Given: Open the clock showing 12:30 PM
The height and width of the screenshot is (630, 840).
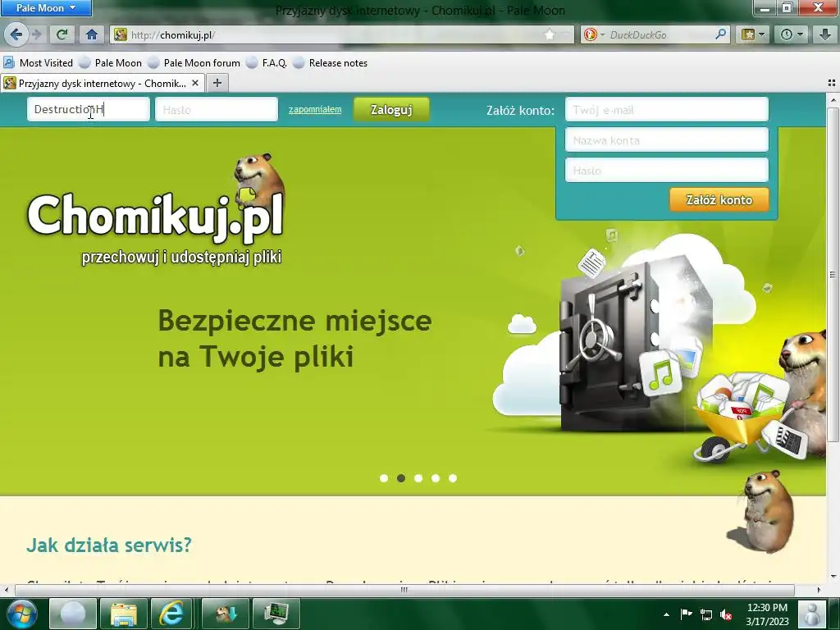Looking at the screenshot, I should click(x=767, y=614).
